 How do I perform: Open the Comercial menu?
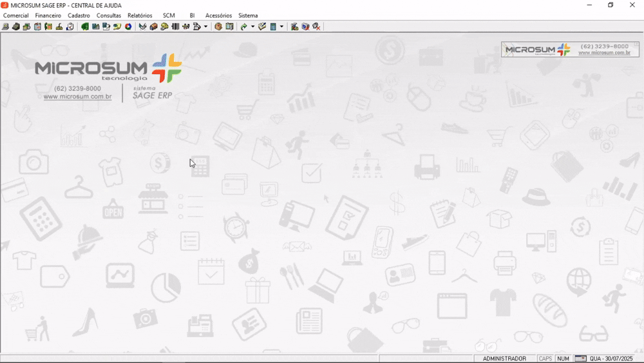(x=16, y=15)
